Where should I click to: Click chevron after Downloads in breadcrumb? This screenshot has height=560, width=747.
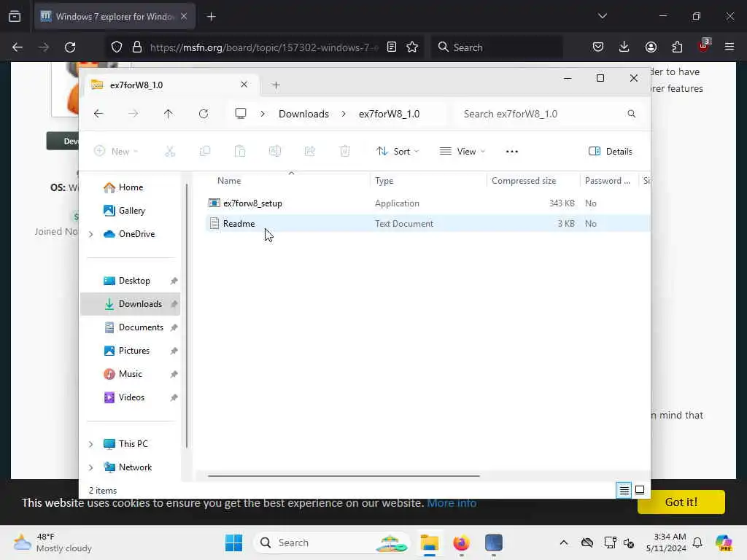(x=344, y=114)
